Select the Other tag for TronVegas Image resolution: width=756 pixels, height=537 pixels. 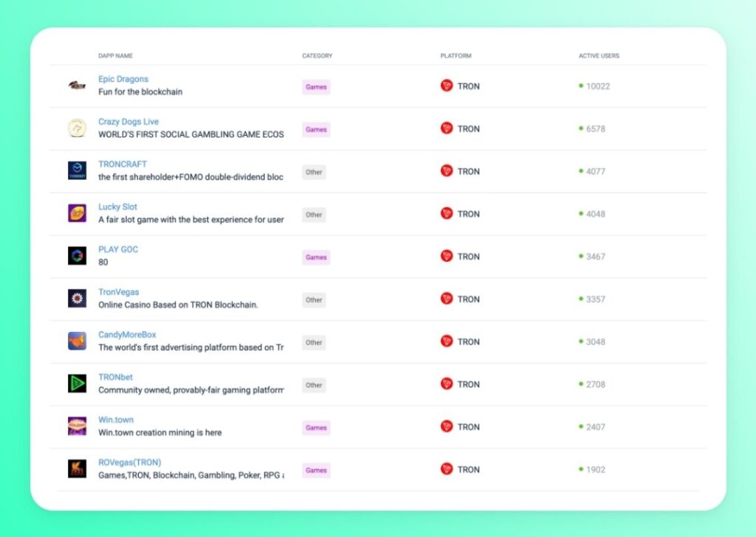coord(314,299)
